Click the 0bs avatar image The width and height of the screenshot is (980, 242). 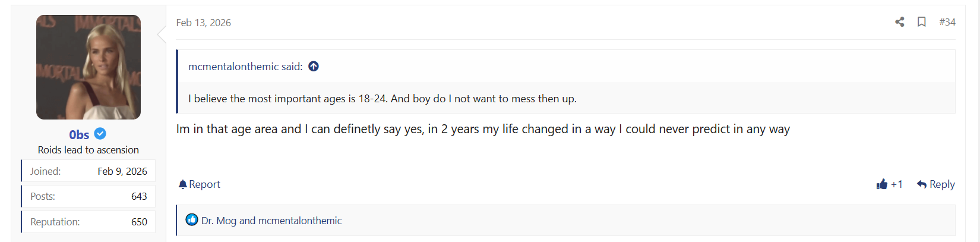pyautogui.click(x=88, y=67)
